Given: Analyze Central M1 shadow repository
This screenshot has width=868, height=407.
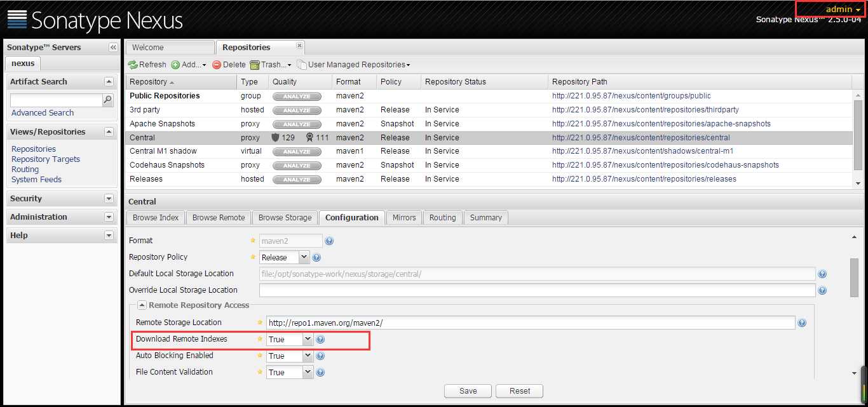Looking at the screenshot, I should pyautogui.click(x=297, y=152).
